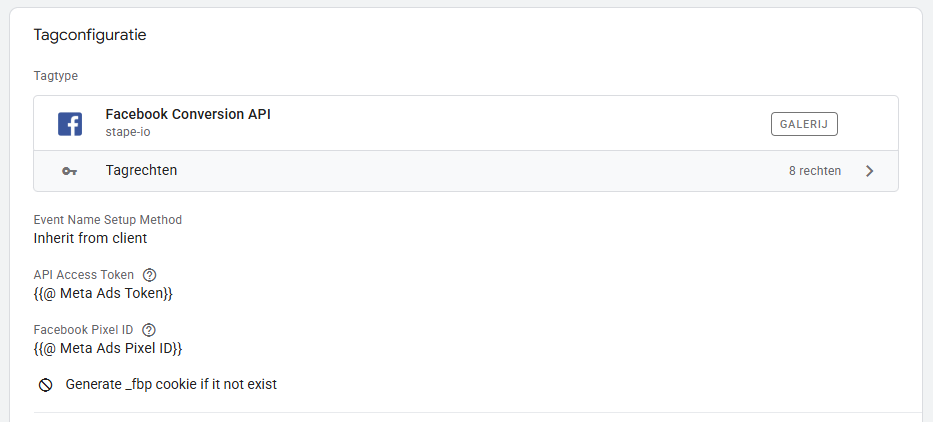Click the Facebook logo icon

pos(70,123)
